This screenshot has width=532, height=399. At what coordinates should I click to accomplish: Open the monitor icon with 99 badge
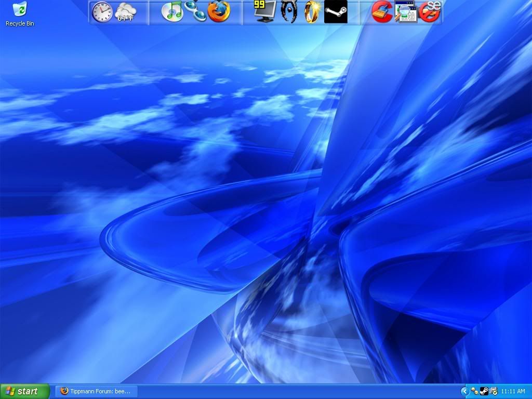click(x=265, y=11)
